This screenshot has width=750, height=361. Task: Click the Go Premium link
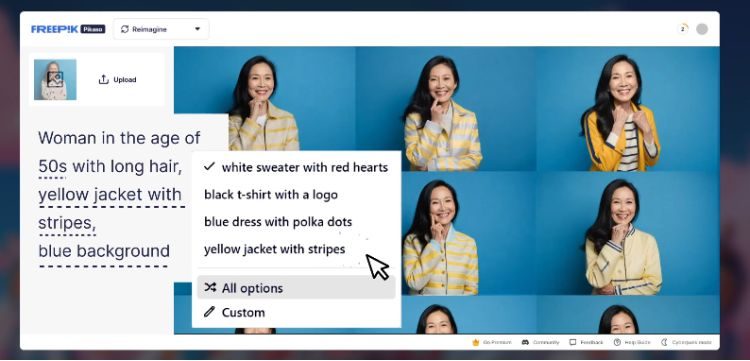click(x=492, y=342)
